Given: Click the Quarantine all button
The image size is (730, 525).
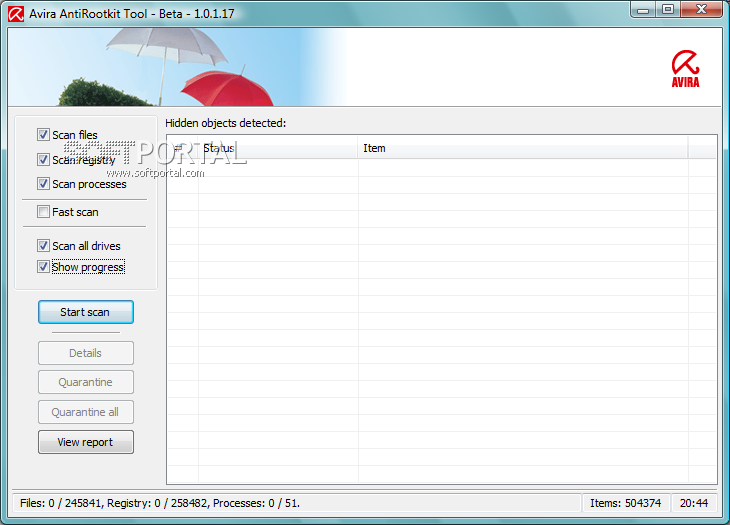Looking at the screenshot, I should (x=86, y=412).
